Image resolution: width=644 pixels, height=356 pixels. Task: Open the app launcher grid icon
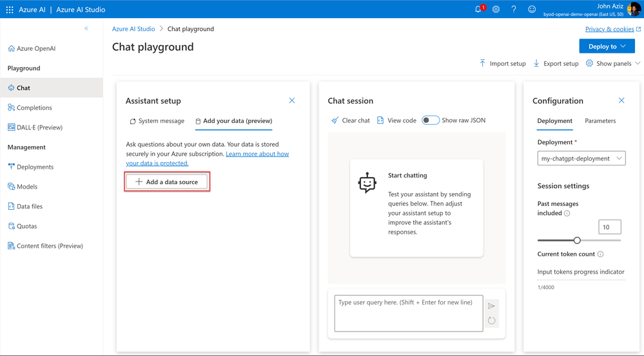coord(10,10)
